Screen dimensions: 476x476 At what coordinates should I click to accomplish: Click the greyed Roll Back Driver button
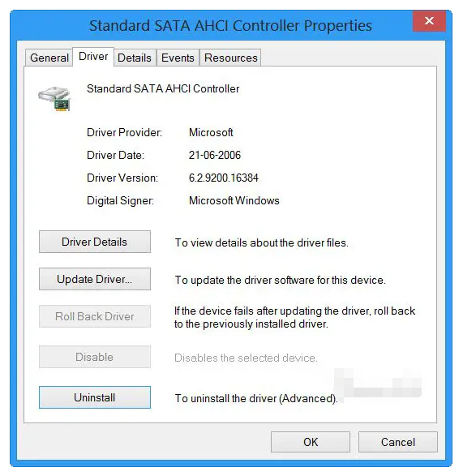[95, 316]
